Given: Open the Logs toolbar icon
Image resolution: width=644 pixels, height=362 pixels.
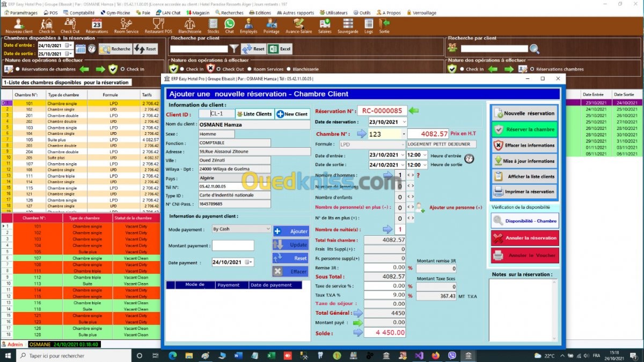Looking at the screenshot, I should [369, 26].
